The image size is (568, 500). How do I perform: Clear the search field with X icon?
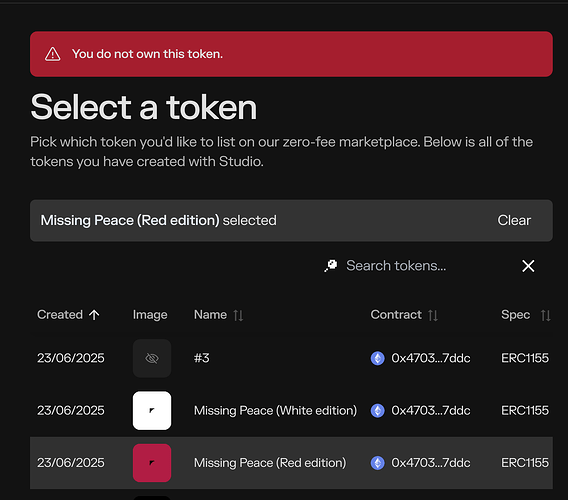coord(528,266)
